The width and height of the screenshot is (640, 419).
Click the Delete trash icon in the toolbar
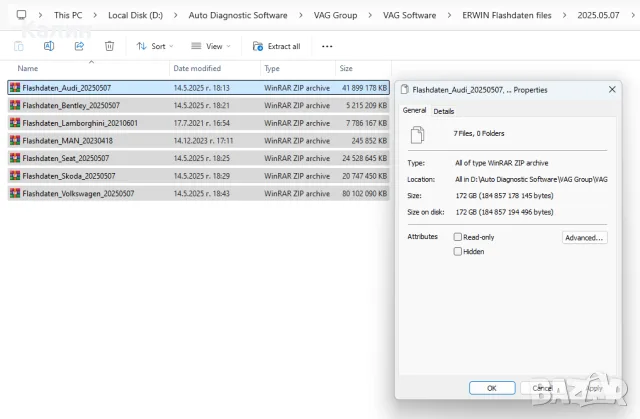[109, 46]
